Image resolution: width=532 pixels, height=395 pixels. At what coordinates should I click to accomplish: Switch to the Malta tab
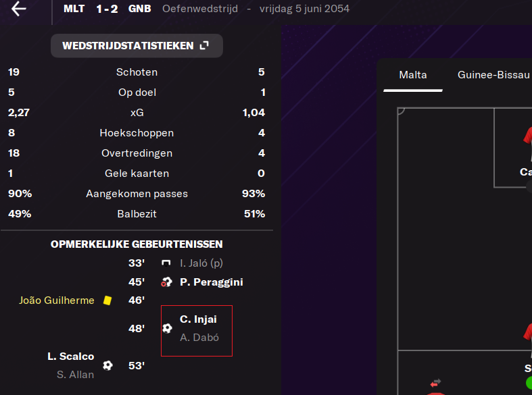coord(412,75)
